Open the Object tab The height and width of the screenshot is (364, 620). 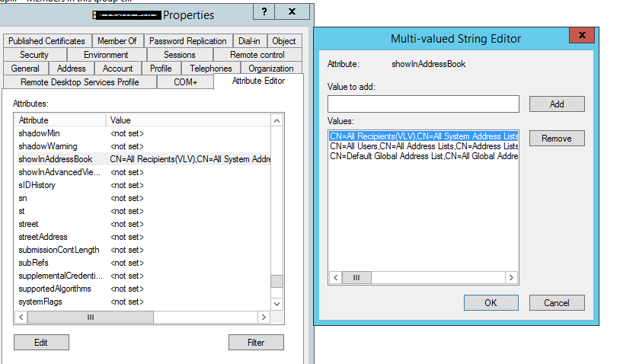(x=284, y=41)
